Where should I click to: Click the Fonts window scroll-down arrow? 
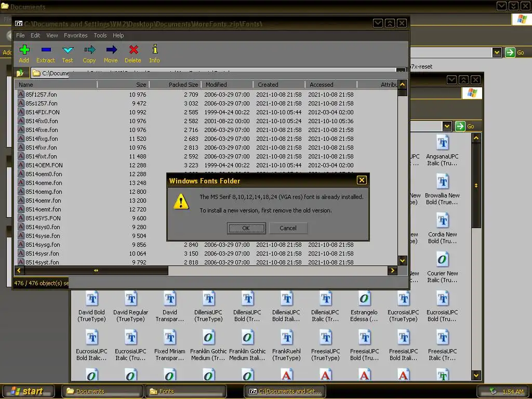(476, 376)
